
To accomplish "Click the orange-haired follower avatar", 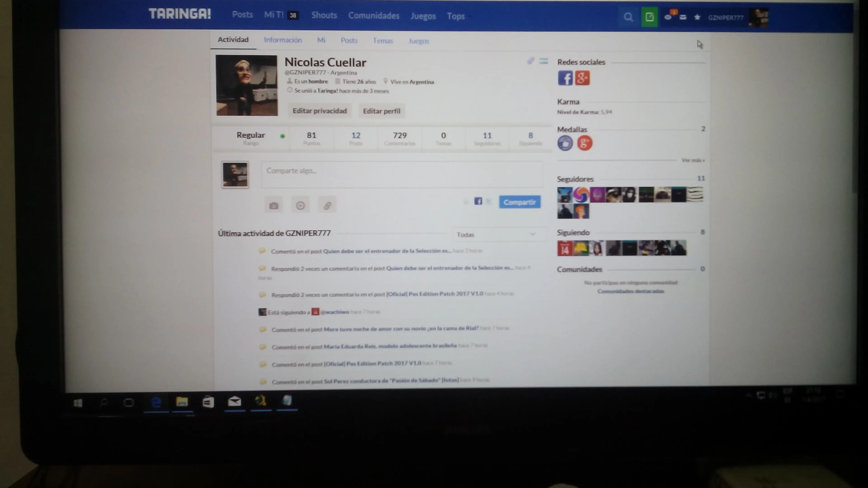I will click(x=581, y=211).
